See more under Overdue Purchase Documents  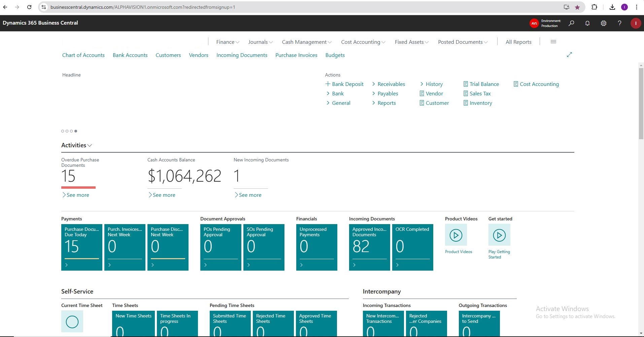pos(76,195)
